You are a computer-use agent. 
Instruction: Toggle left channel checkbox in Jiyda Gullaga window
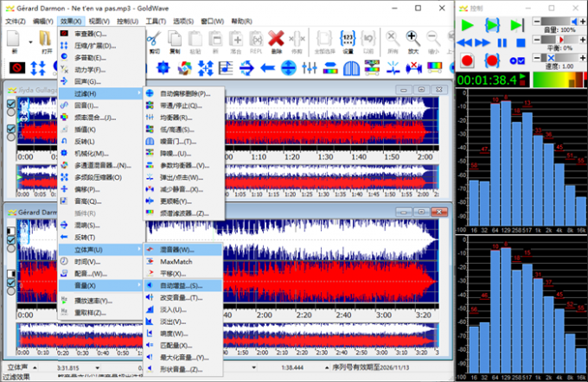pos(11,104)
